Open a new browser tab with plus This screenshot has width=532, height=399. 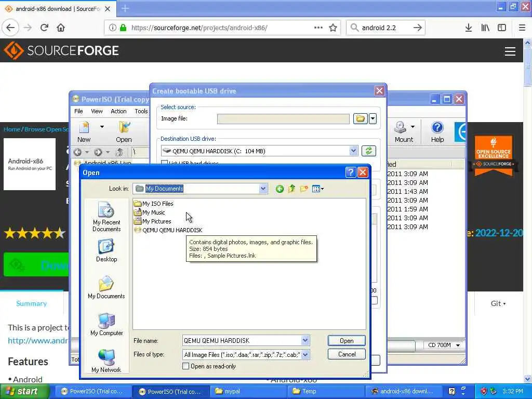coord(125,8)
